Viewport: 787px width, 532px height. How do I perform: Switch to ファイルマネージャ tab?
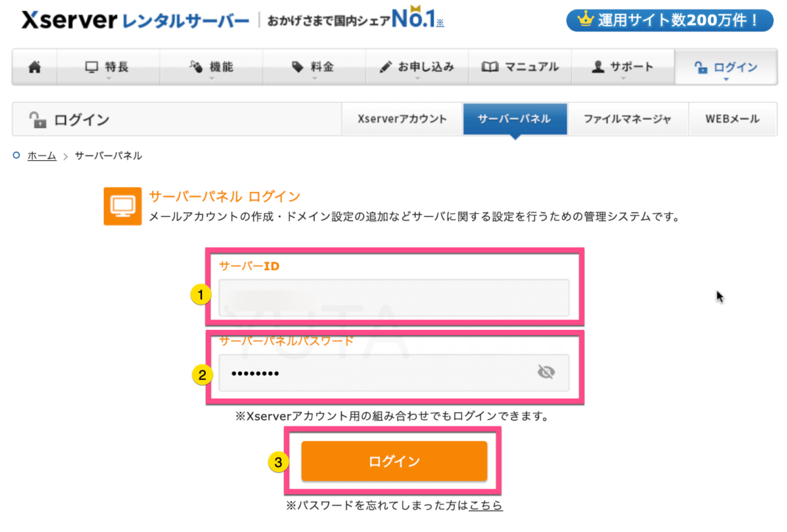click(x=628, y=119)
